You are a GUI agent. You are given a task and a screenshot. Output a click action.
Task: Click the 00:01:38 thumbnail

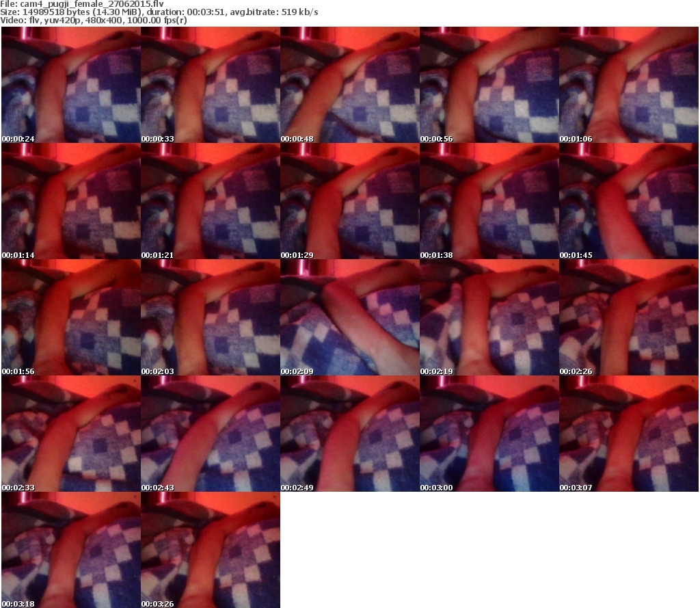[x=489, y=201]
